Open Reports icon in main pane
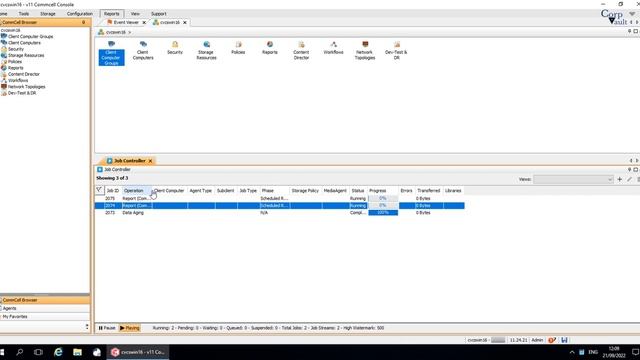Image resolution: width=640 pixels, height=360 pixels. click(x=269, y=48)
